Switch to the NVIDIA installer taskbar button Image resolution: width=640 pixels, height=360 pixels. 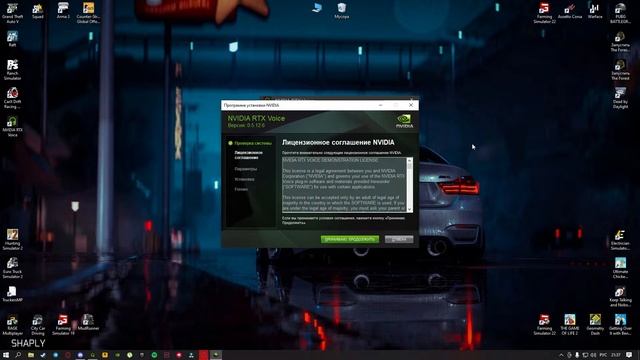point(216,355)
